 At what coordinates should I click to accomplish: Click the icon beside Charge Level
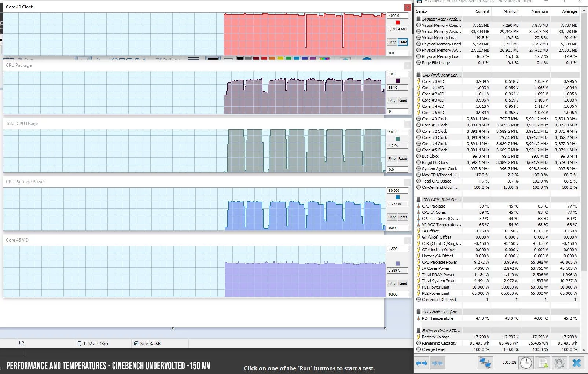pos(419,349)
